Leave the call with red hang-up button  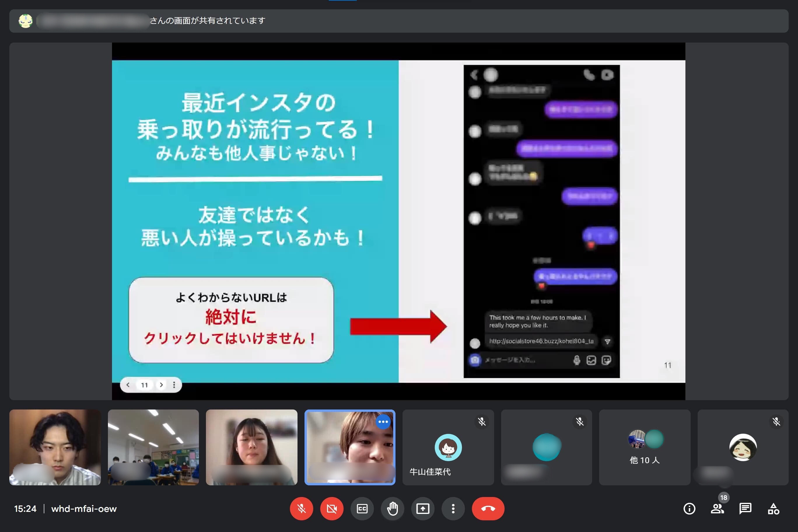pos(488,508)
